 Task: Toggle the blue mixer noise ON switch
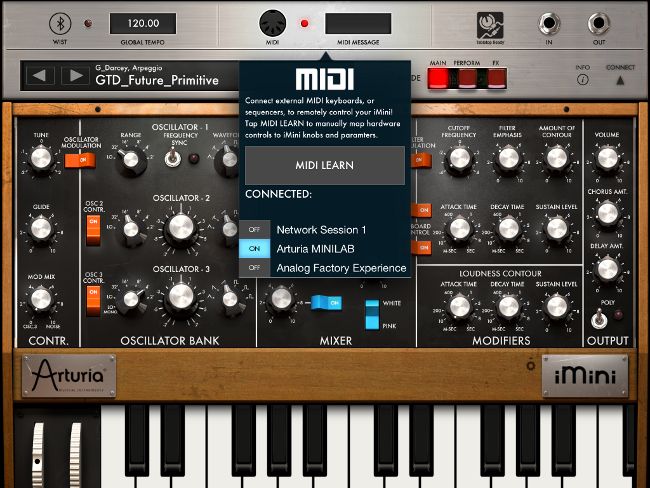point(327,303)
